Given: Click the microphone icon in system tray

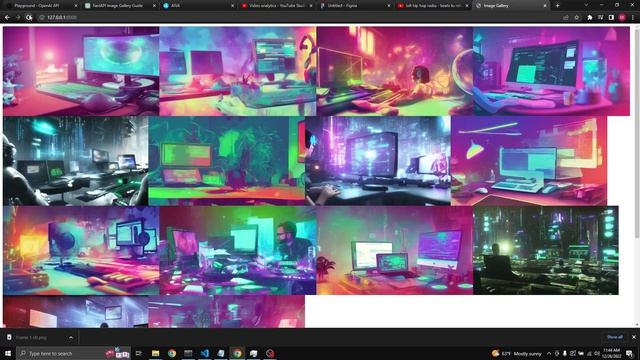Looking at the screenshot, I should (565, 353).
